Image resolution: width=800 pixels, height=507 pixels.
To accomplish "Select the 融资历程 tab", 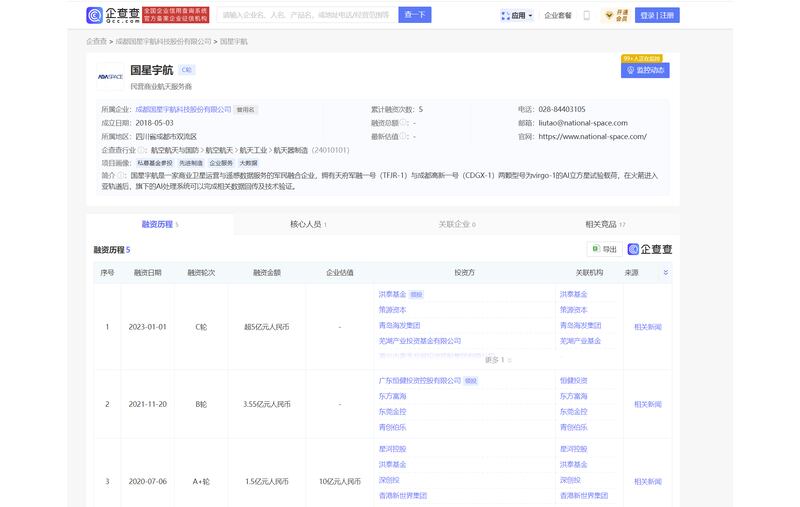I will [159, 225].
